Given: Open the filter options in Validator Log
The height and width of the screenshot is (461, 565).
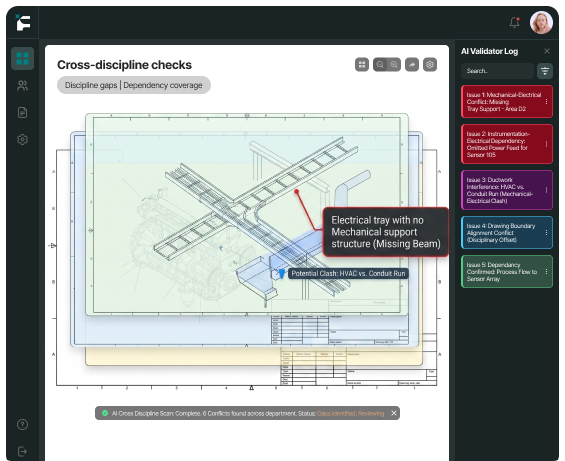Looking at the screenshot, I should tap(545, 71).
